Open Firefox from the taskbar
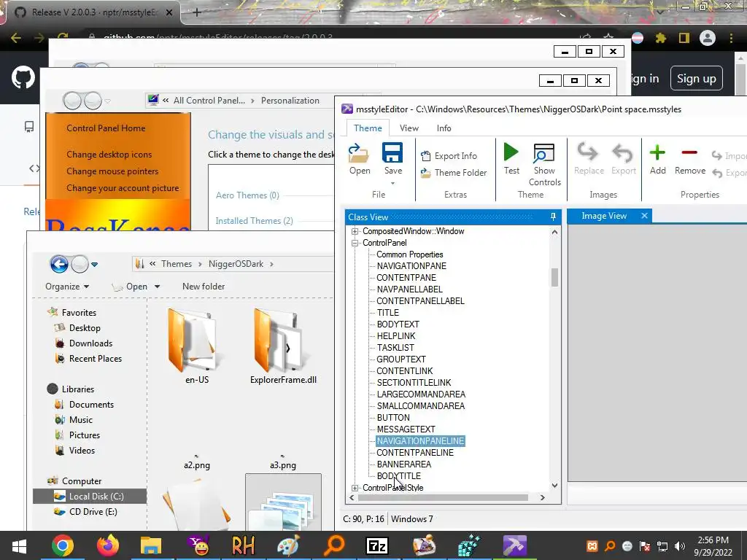Image resolution: width=747 pixels, height=560 pixels. pos(108,545)
